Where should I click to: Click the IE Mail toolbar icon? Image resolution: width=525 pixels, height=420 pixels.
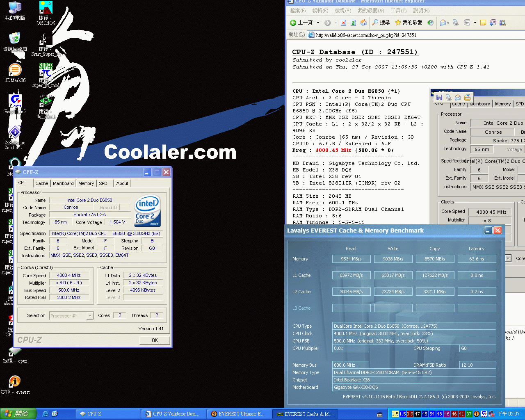tap(443, 23)
